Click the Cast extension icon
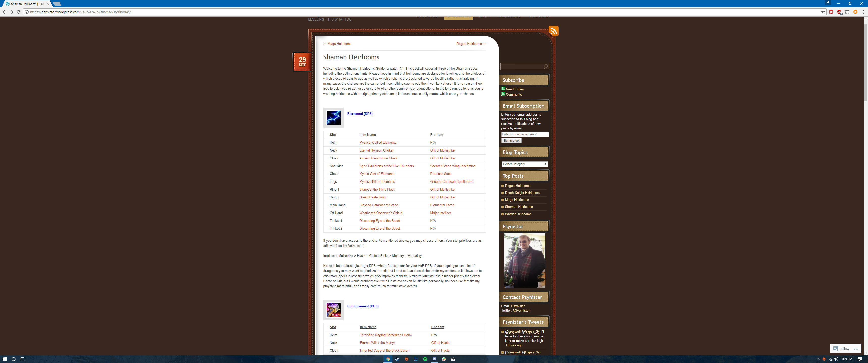The width and height of the screenshot is (868, 363). coord(847,12)
